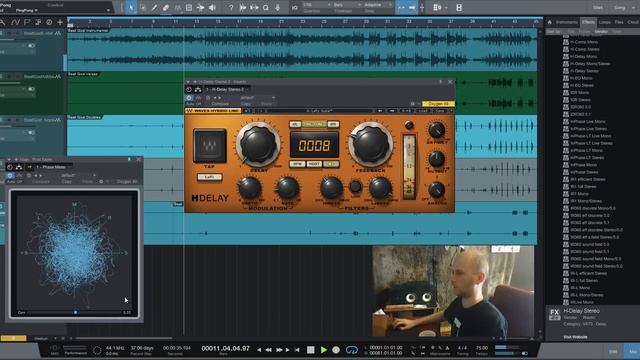Select the Eraser tool
This screenshot has width=640, height=360.
coord(166,7)
